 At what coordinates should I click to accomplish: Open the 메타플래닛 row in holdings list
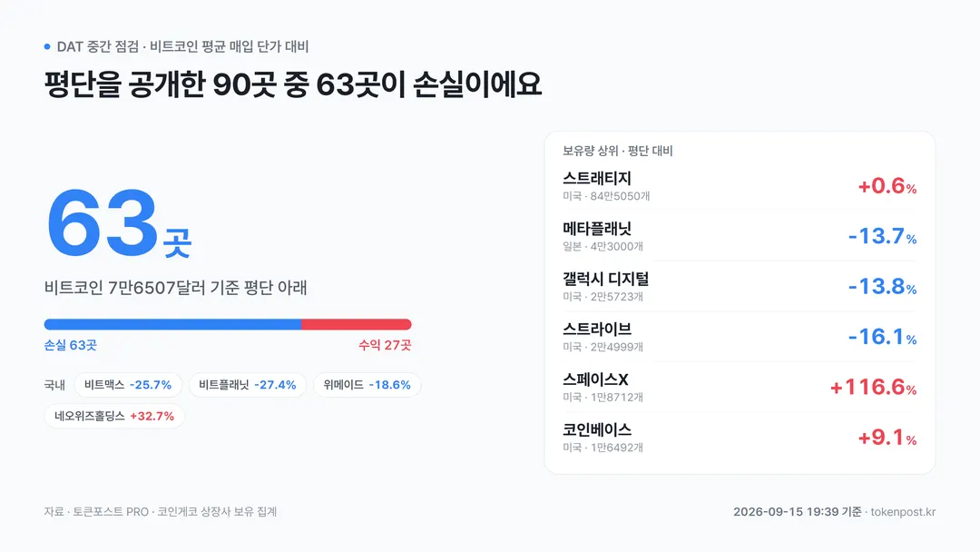click(740, 236)
